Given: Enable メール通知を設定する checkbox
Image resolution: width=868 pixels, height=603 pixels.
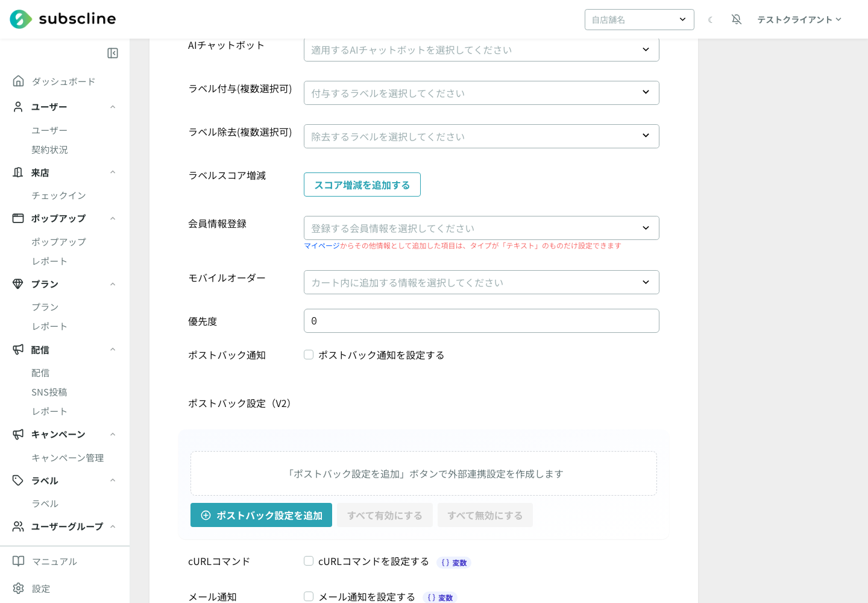Looking at the screenshot, I should [309, 596].
